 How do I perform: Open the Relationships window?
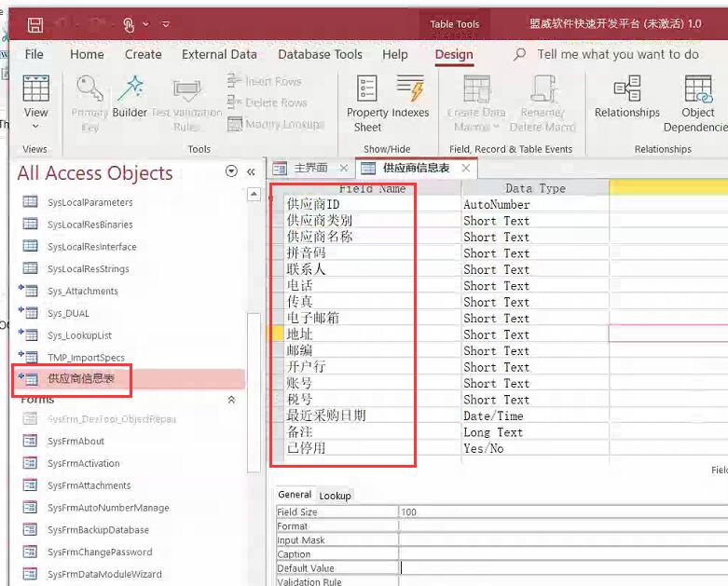coord(627,96)
